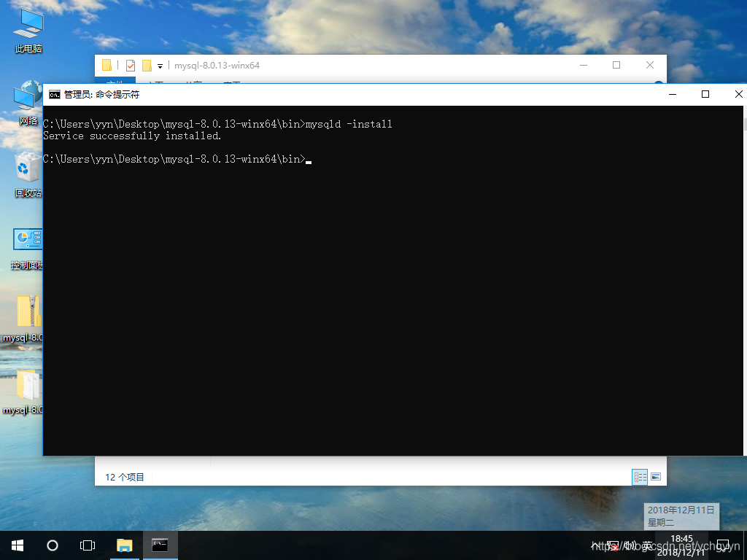Open the clock showing 18:45
Image resolution: width=747 pixels, height=560 pixels.
[681, 545]
